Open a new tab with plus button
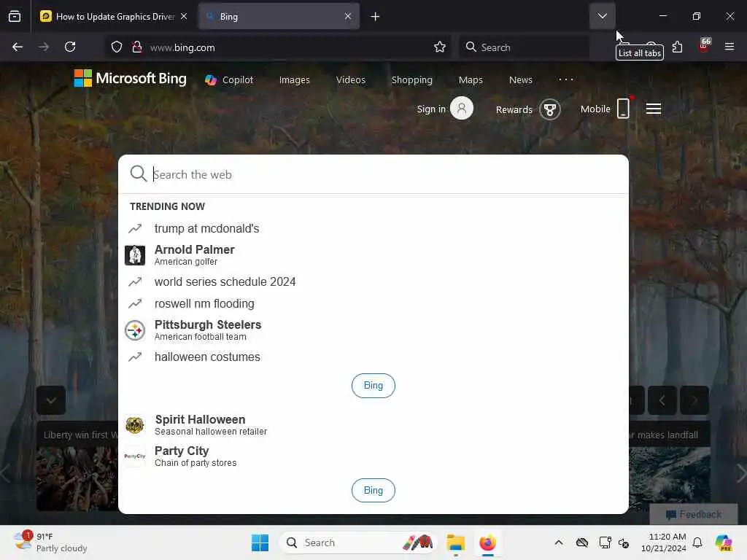 (x=376, y=17)
